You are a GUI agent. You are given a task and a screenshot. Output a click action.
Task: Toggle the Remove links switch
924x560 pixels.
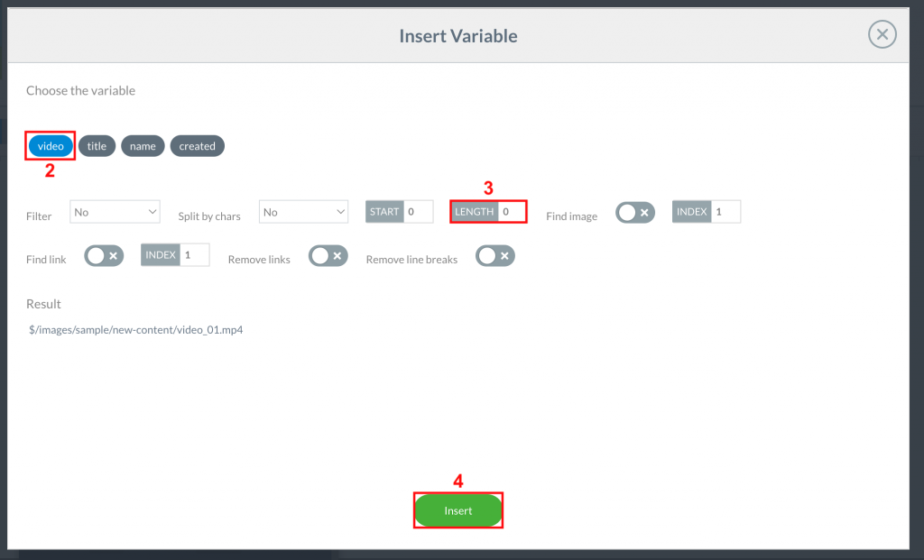click(328, 255)
